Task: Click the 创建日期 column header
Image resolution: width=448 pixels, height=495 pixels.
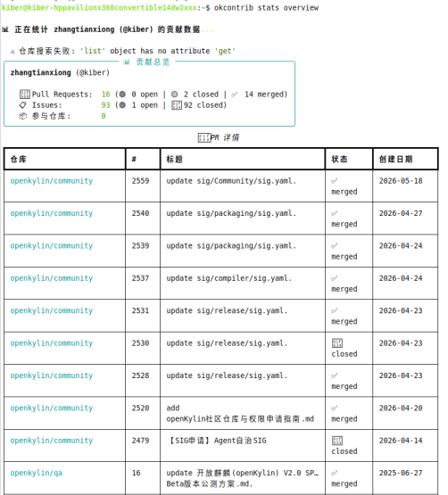Action: point(396,159)
